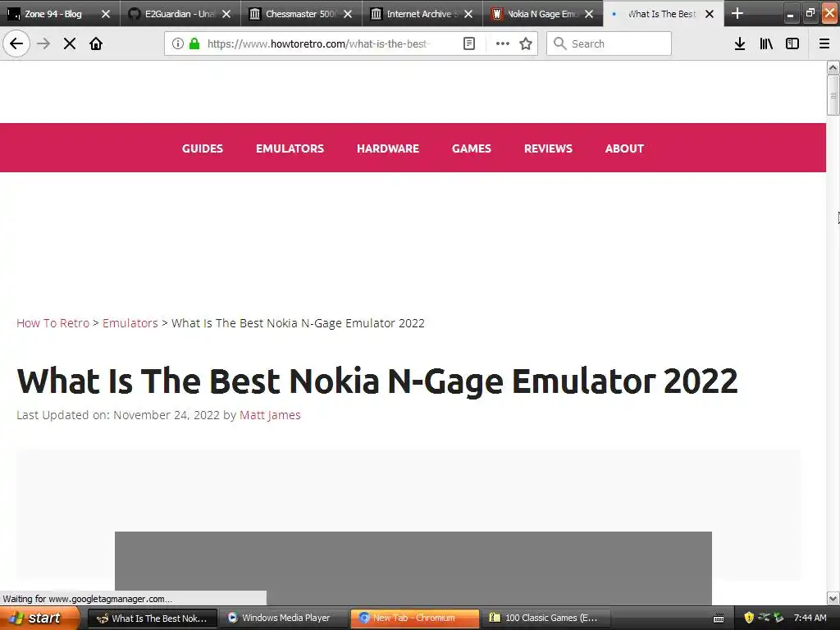Viewport: 840px width, 630px height.
Task: Open EMULATORS in site navigation
Action: point(290,148)
